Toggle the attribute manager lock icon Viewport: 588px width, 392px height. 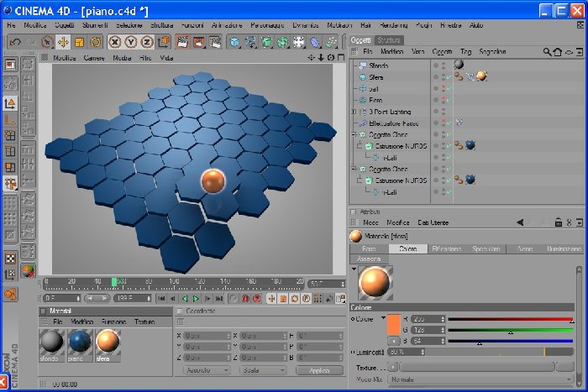pos(559,222)
